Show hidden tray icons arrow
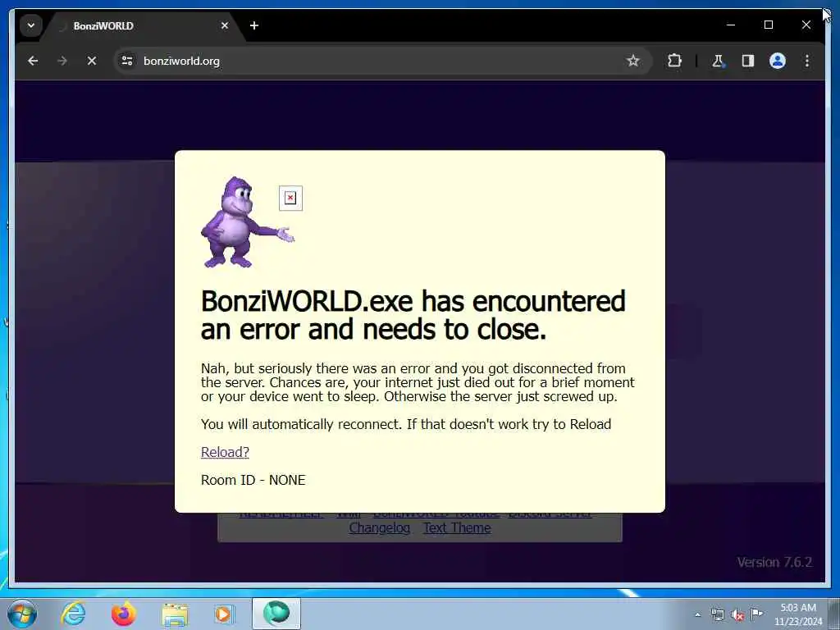The height and width of the screenshot is (630, 840). (x=697, y=614)
